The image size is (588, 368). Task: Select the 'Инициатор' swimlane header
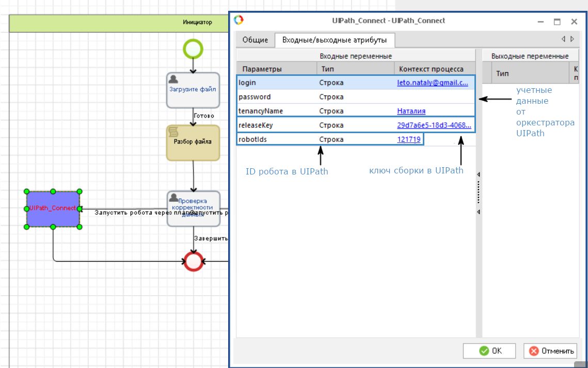coord(119,23)
